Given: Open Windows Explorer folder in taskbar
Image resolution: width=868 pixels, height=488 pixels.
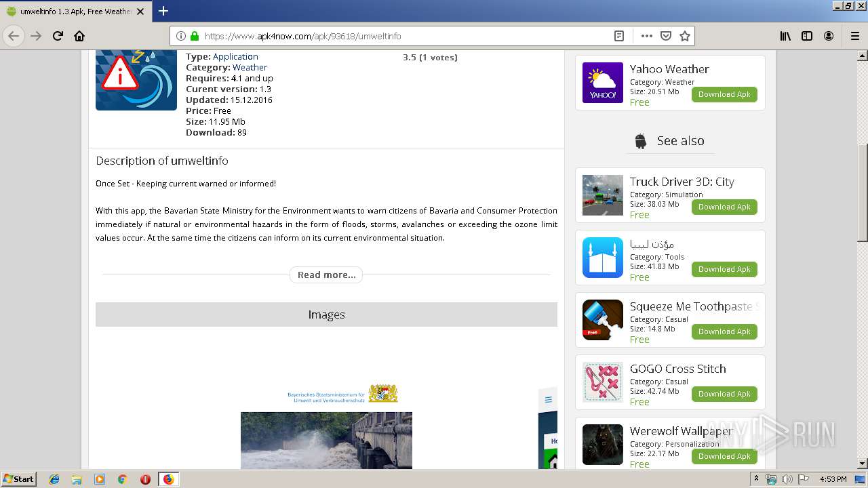Looking at the screenshot, I should click(77, 479).
